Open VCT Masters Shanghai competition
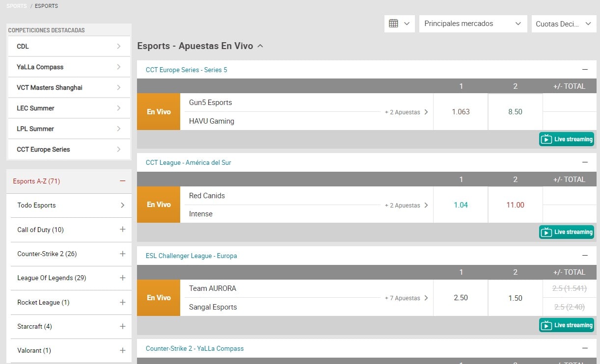The image size is (600, 364). point(69,87)
